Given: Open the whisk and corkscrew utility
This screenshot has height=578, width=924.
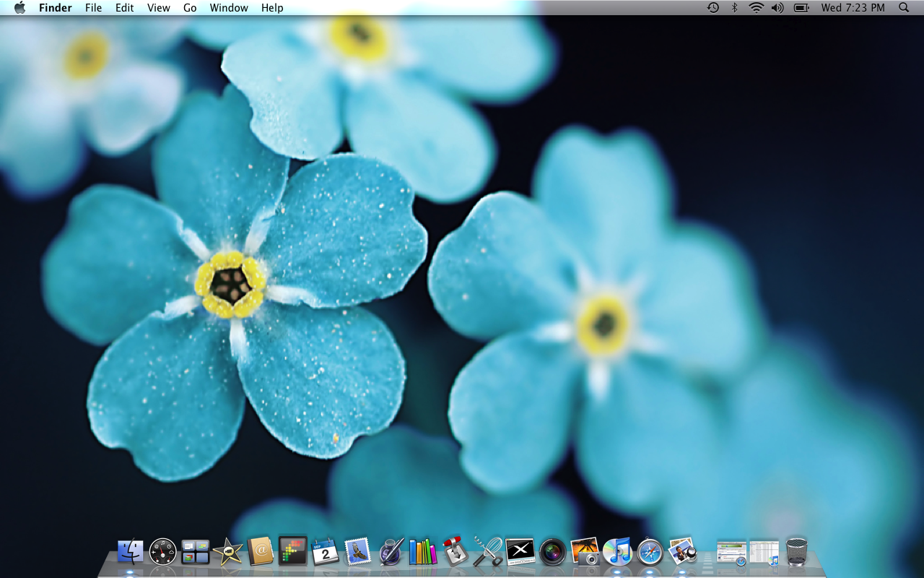Looking at the screenshot, I should (488, 552).
